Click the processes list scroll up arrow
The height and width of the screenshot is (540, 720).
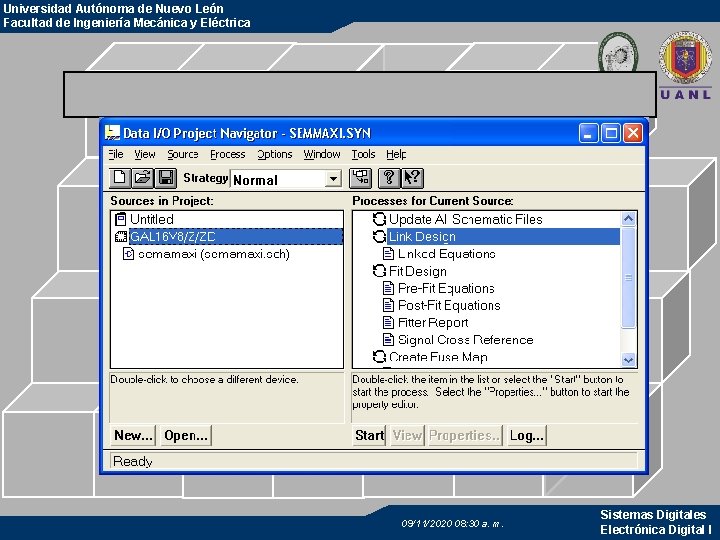[628, 219]
